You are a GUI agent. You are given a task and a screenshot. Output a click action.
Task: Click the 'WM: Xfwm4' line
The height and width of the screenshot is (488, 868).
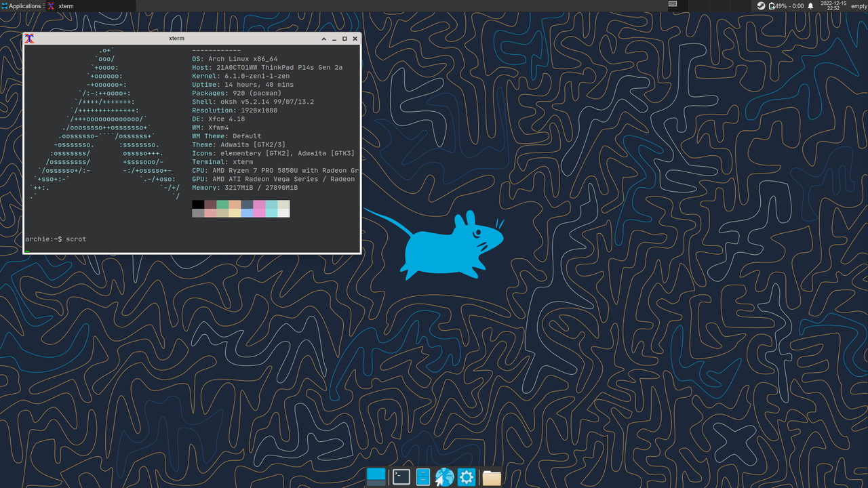210,127
